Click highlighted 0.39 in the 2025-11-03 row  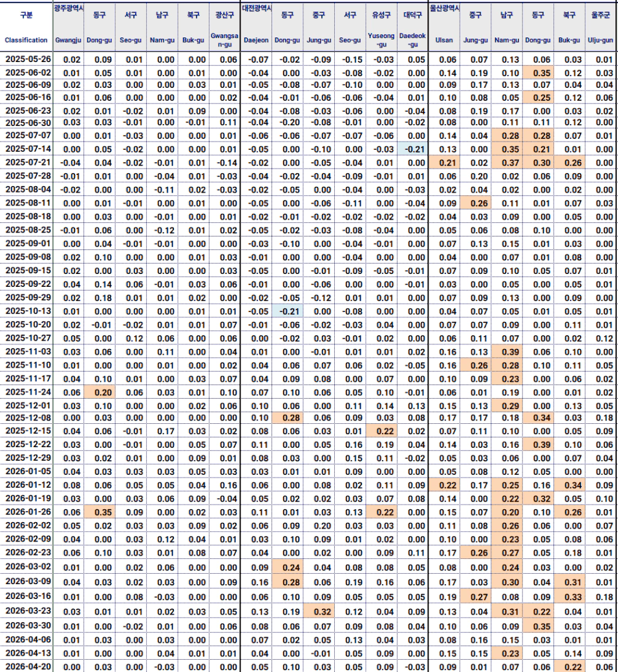coord(507,352)
